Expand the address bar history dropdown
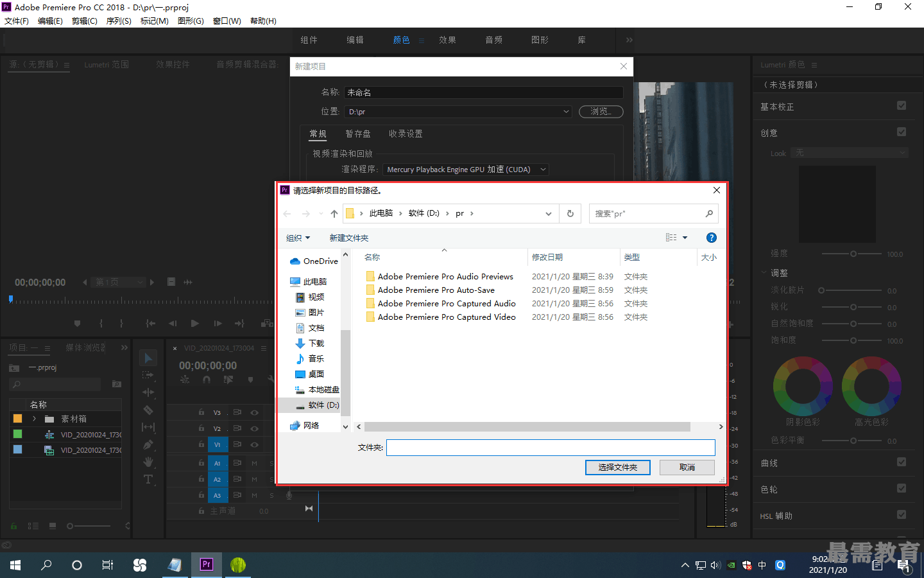This screenshot has width=924, height=578. pos(549,214)
